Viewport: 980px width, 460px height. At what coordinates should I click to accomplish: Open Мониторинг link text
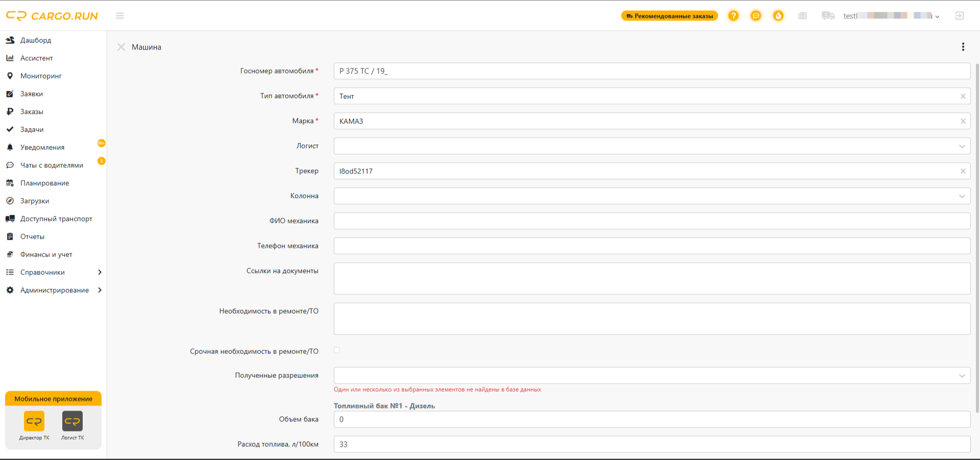pyautogui.click(x=41, y=76)
